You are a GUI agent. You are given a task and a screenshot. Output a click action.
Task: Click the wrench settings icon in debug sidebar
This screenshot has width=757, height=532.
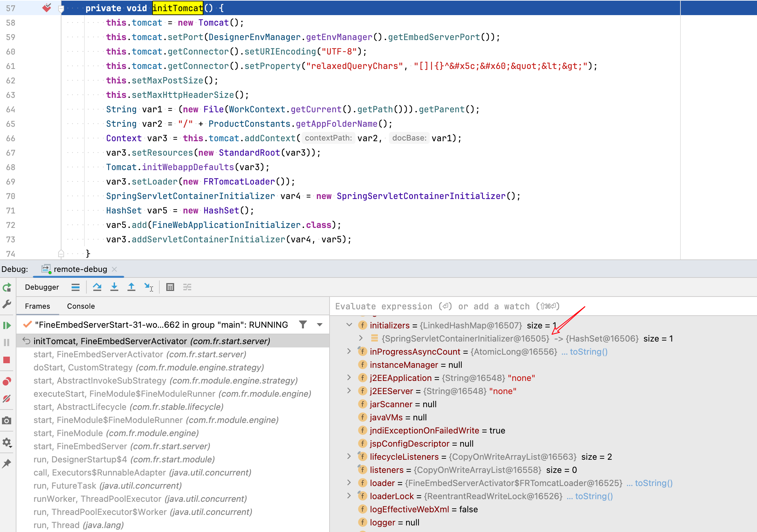(7, 303)
